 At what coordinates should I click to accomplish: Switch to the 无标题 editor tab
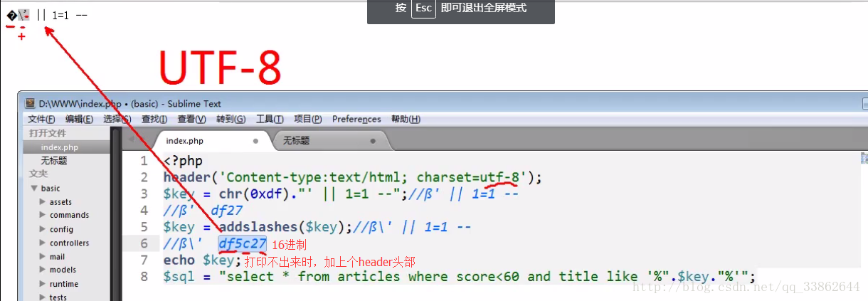[x=331, y=141]
